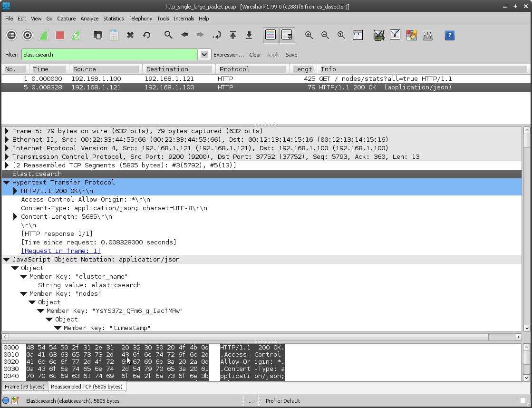532x408 pixels.
Task: Open capture options gear icon
Action: coord(28,35)
